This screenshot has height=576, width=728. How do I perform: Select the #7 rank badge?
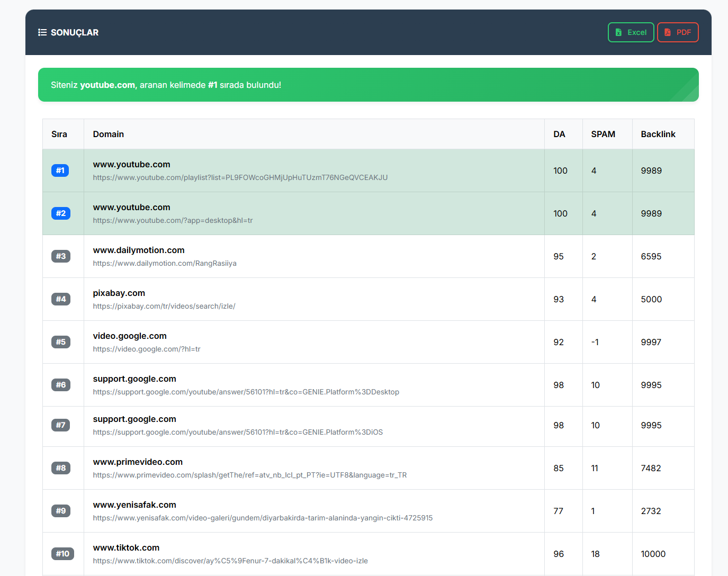(x=60, y=425)
